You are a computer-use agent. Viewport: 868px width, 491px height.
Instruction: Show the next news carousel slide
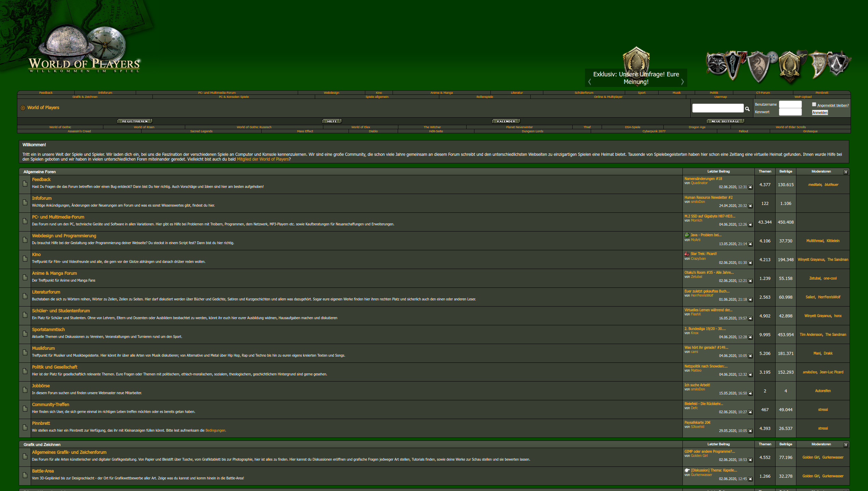coord(682,82)
